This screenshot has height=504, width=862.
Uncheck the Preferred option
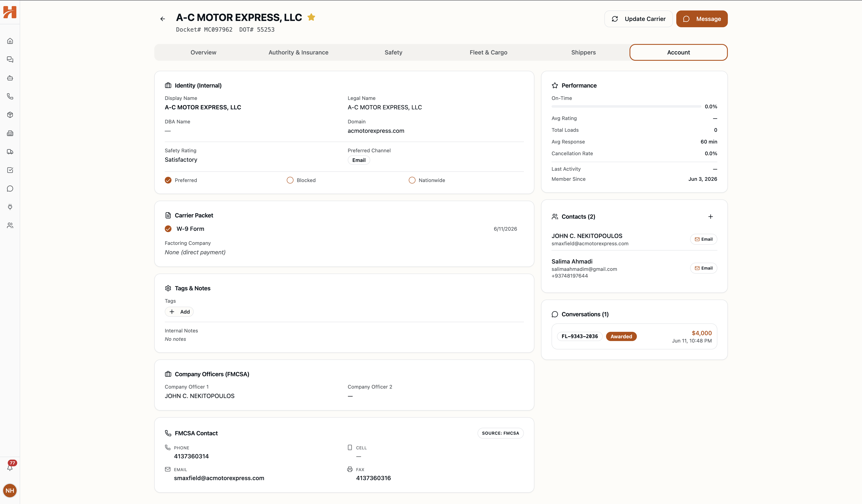168,180
